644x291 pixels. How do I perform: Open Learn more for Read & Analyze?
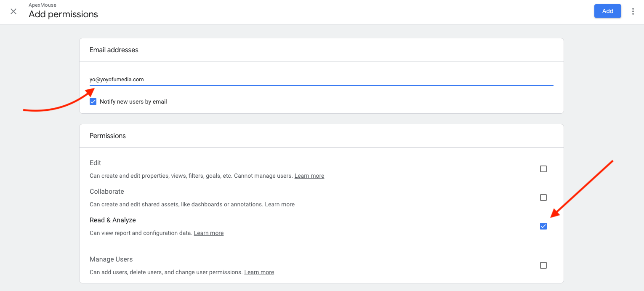[208, 233]
